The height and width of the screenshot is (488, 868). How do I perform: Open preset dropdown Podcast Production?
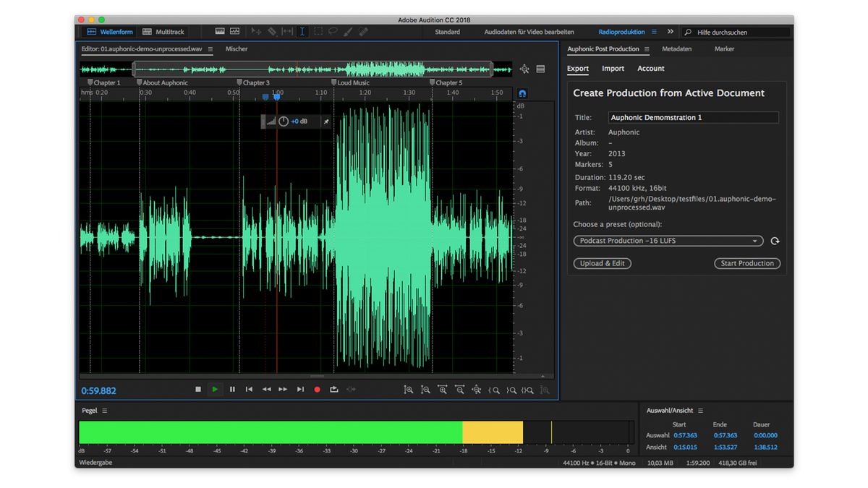pos(668,241)
